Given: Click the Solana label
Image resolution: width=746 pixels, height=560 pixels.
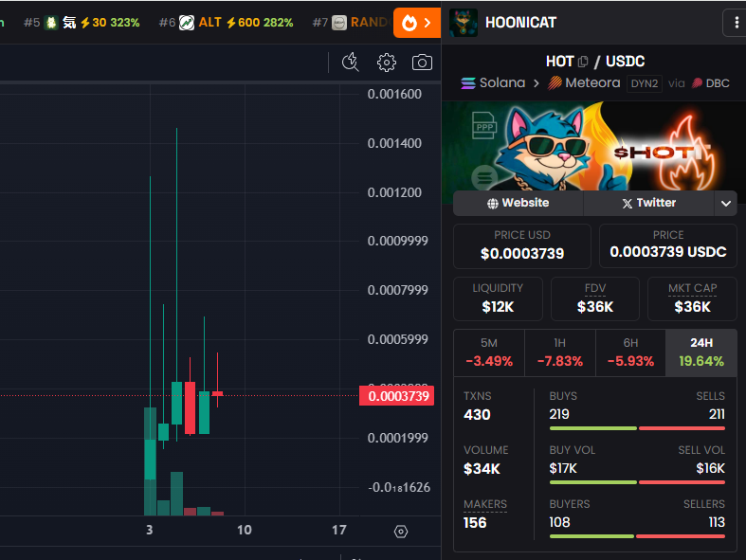Looking at the screenshot, I should (502, 83).
